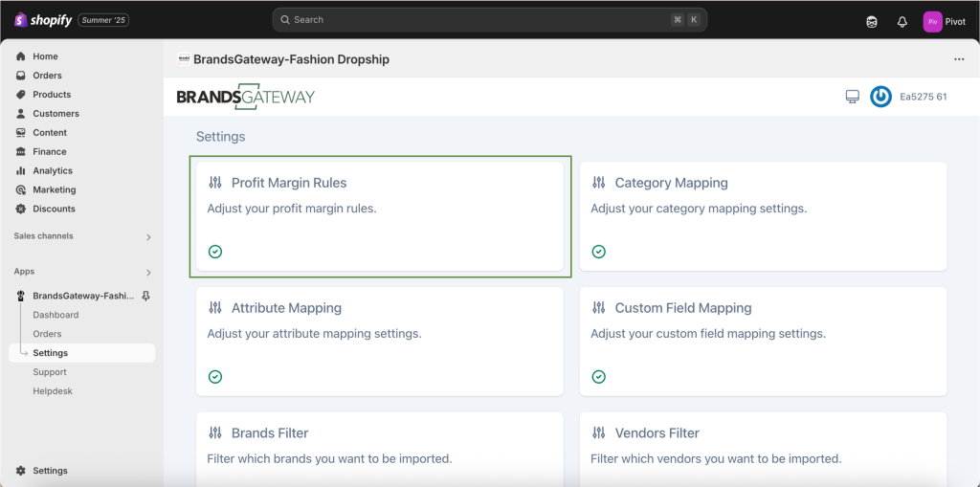980x487 pixels.
Task: Open Attribute Mapping card
Action: [x=379, y=342]
